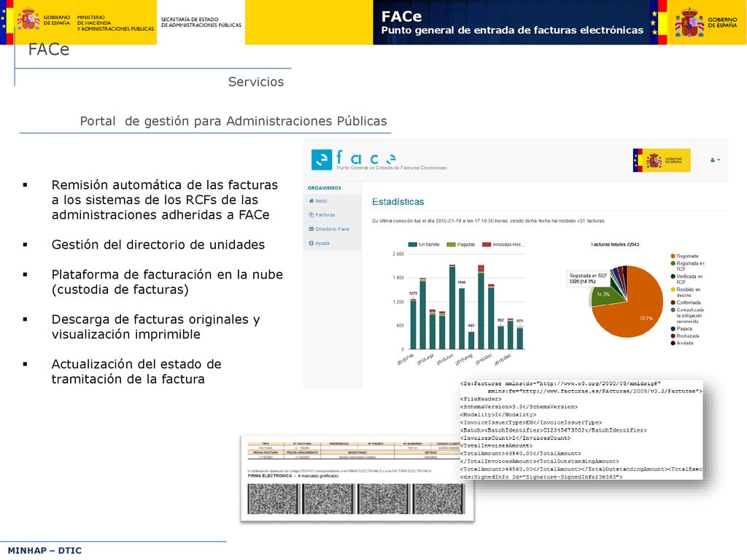Click the Secretaría de Estado header text
747x560 pixels.
coord(201,22)
